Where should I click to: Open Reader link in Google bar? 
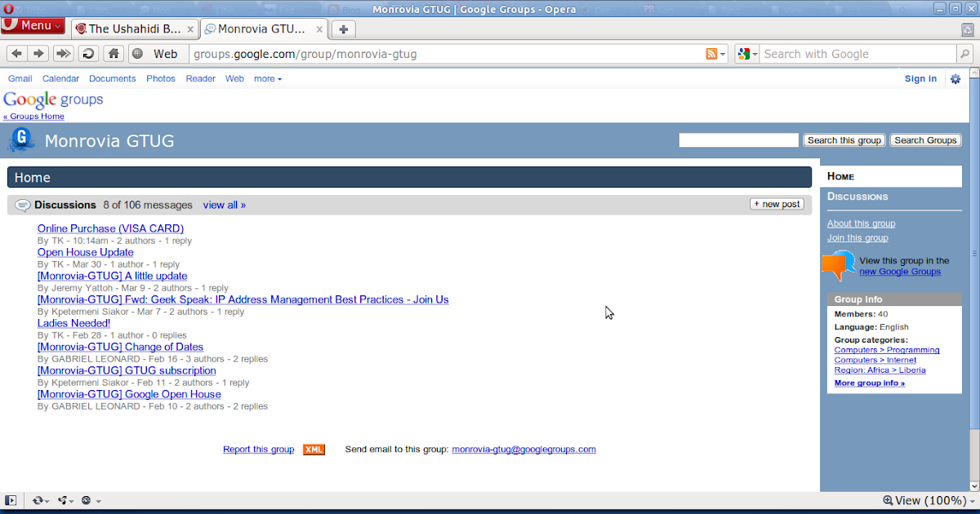coord(200,79)
